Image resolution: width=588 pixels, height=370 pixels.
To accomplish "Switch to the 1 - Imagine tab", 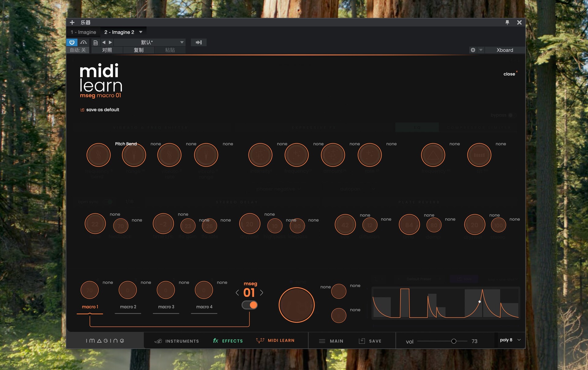I will 83,32.
